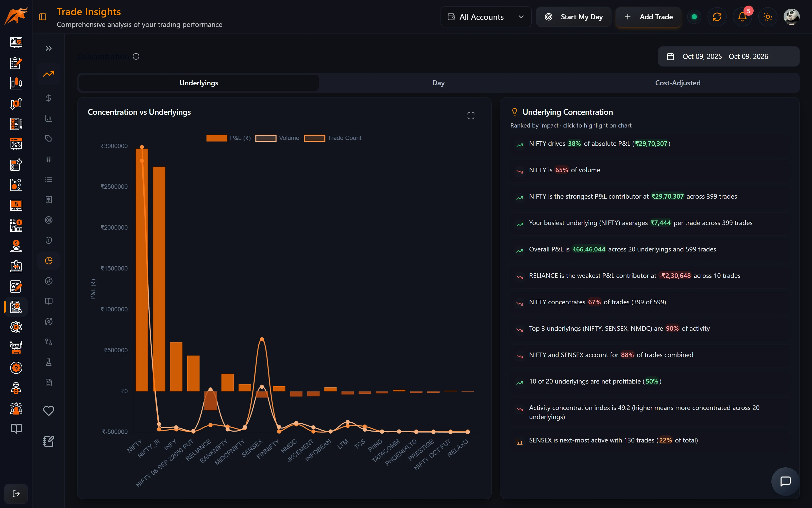Toggle the P&L (₹) legend series
Viewport: 812px width, 508px height.
pos(228,138)
